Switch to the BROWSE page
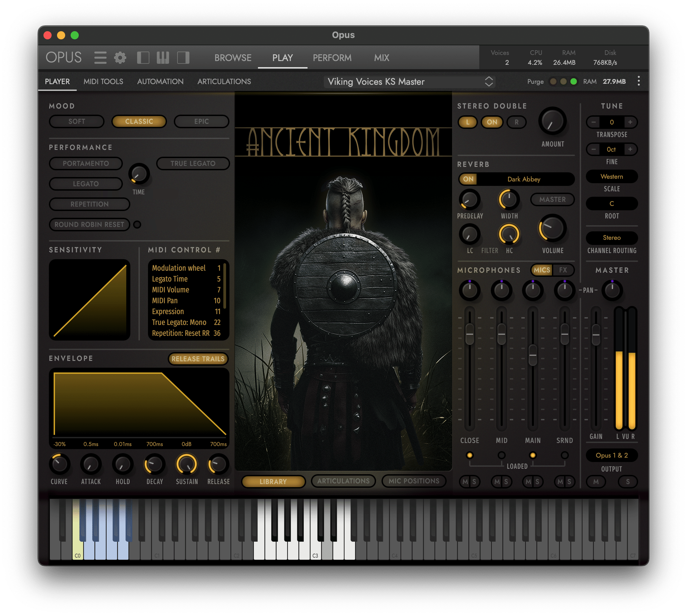The image size is (687, 616). pyautogui.click(x=233, y=58)
